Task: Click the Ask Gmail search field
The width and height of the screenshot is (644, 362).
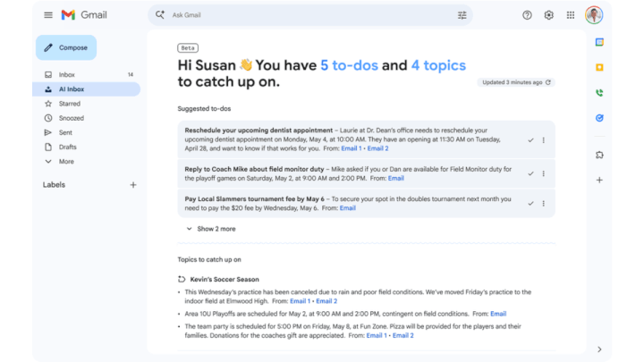Action: click(x=310, y=15)
